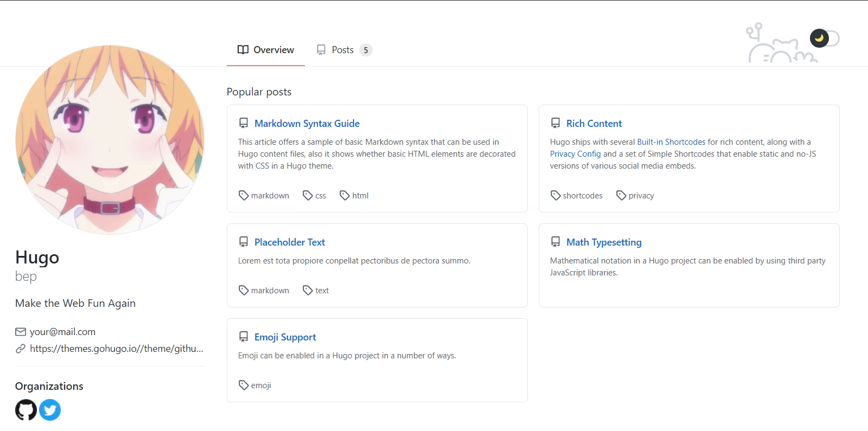Click the your@mail.com email address
This screenshot has height=431, width=868.
[62, 332]
